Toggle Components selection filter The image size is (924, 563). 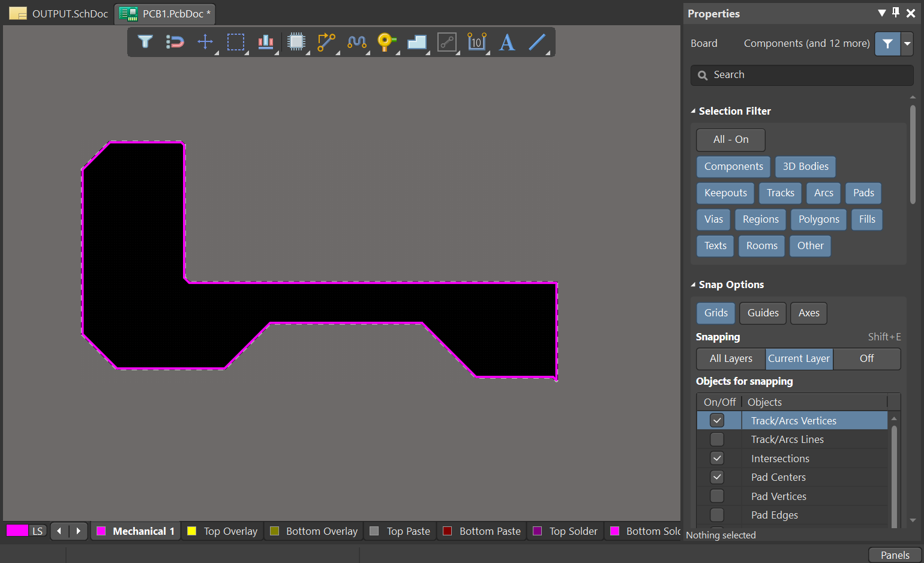734,167
